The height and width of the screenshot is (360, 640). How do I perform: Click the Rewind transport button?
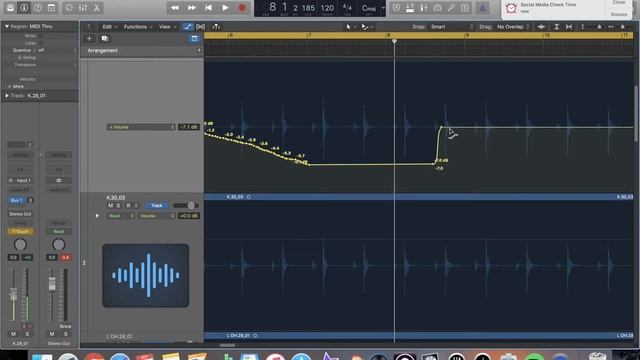(x=175, y=8)
